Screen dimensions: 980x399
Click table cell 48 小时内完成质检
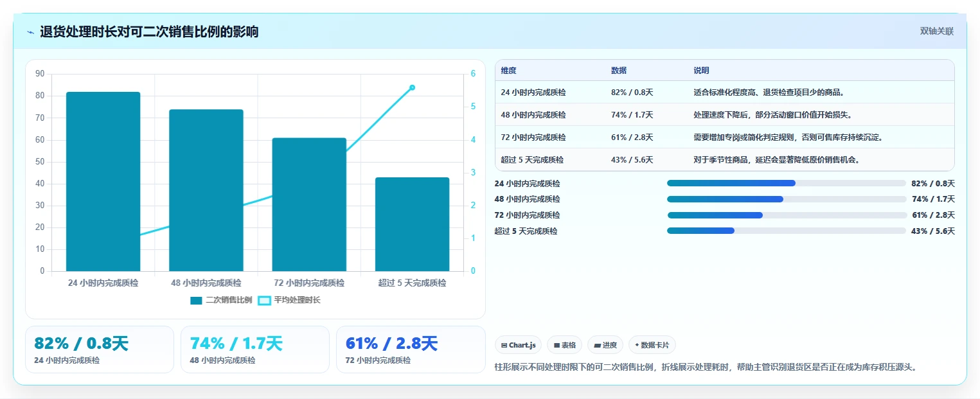point(533,115)
